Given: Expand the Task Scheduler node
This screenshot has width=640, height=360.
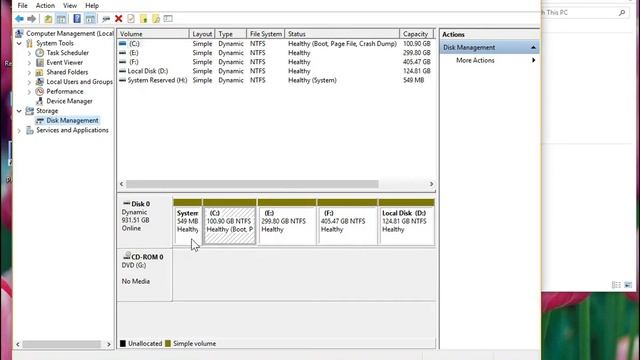Looking at the screenshot, I should coord(29,53).
